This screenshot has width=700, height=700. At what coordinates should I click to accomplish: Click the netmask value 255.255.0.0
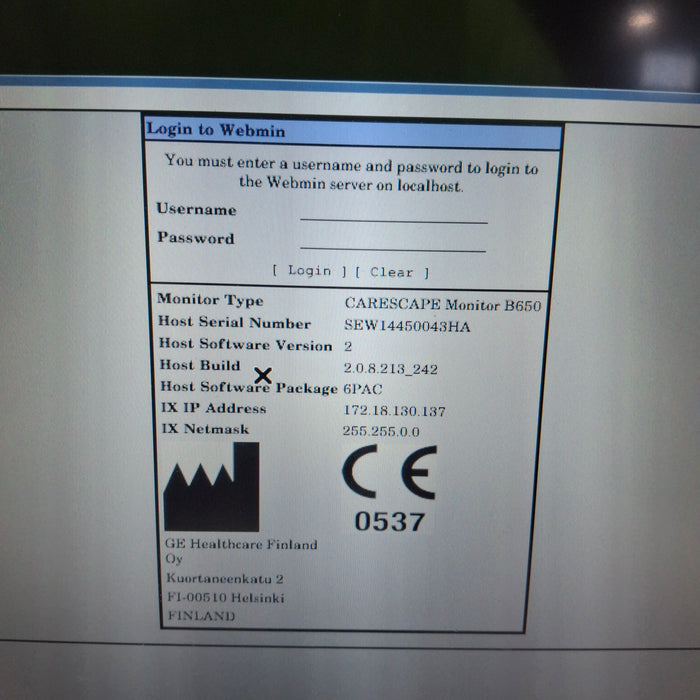[381, 431]
